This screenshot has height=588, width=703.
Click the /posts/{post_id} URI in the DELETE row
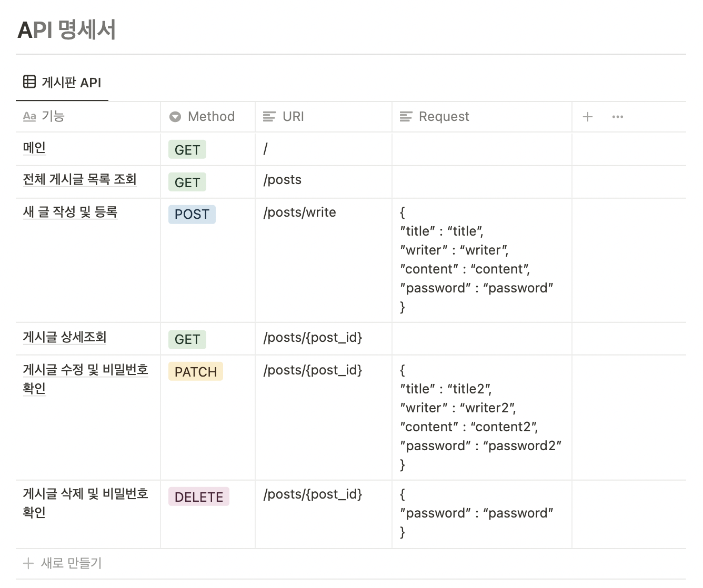pos(313,494)
